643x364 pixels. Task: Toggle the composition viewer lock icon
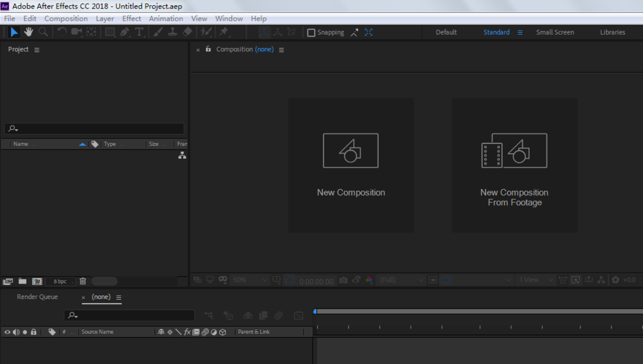[208, 49]
